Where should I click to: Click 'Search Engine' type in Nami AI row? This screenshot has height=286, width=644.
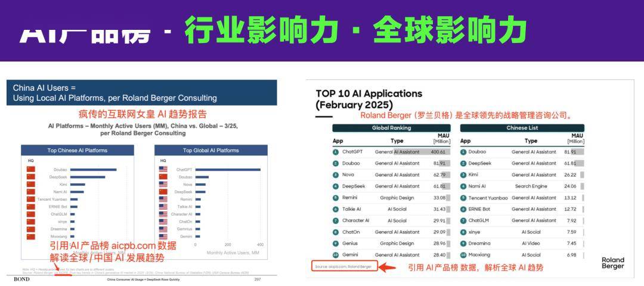531,186
